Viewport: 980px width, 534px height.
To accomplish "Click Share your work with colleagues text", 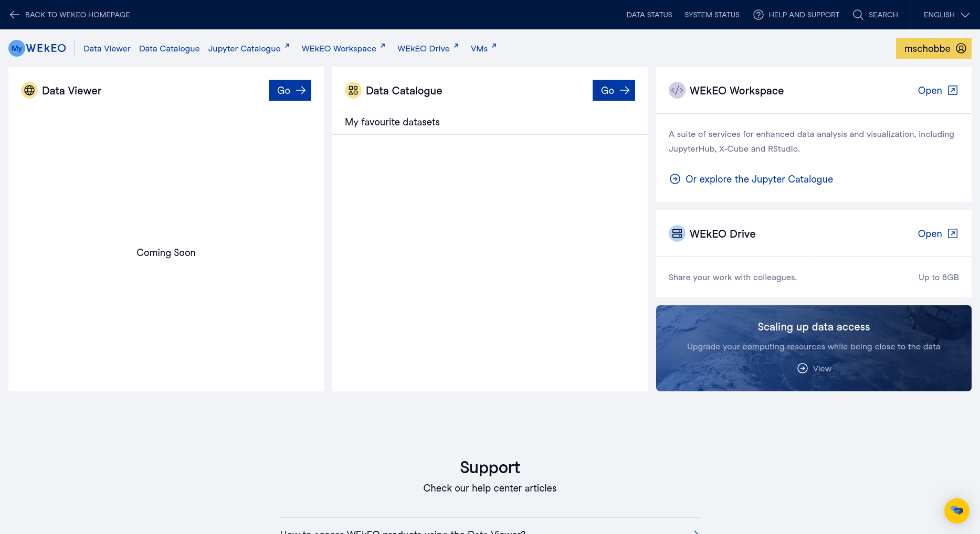I will (x=733, y=277).
